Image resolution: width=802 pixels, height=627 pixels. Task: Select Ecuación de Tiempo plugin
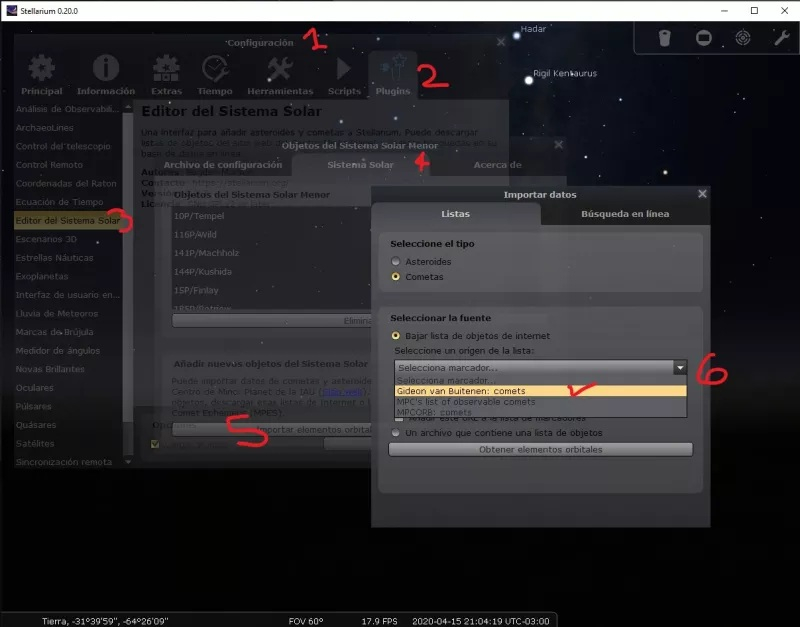pyautogui.click(x=68, y=202)
